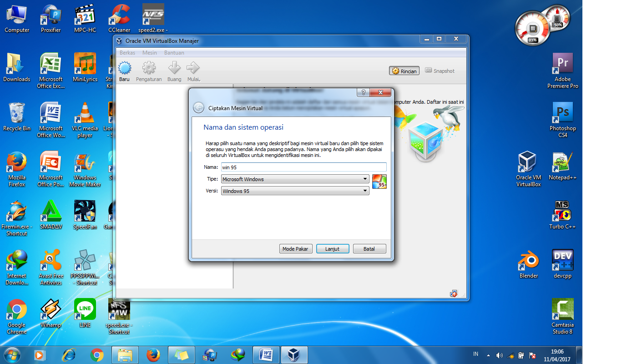The image size is (637, 364).
Task: Expand hidden icons in the system tray
Action: [489, 354]
